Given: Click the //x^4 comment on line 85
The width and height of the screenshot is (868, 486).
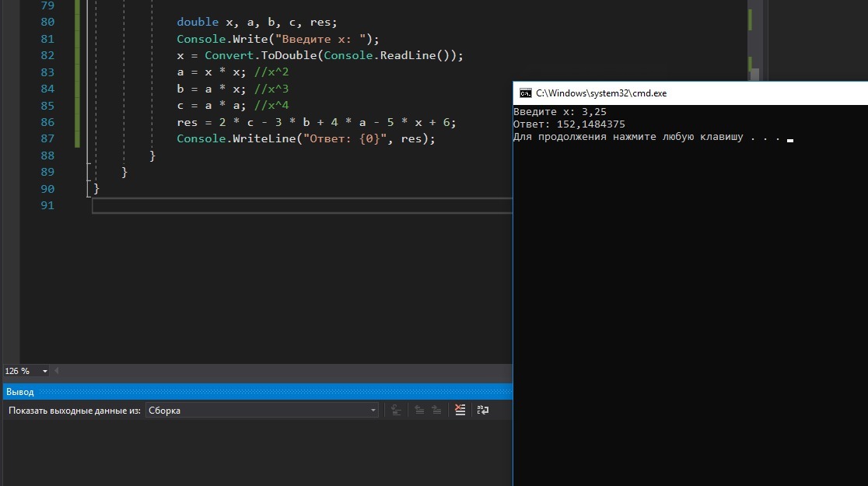Looking at the screenshot, I should [x=271, y=105].
